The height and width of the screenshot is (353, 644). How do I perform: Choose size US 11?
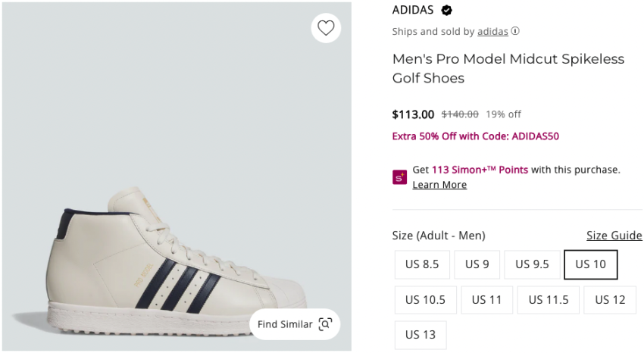coord(486,300)
